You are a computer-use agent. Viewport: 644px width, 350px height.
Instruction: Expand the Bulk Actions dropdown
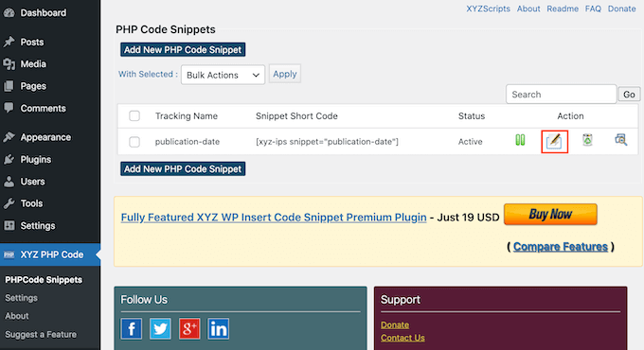click(223, 75)
